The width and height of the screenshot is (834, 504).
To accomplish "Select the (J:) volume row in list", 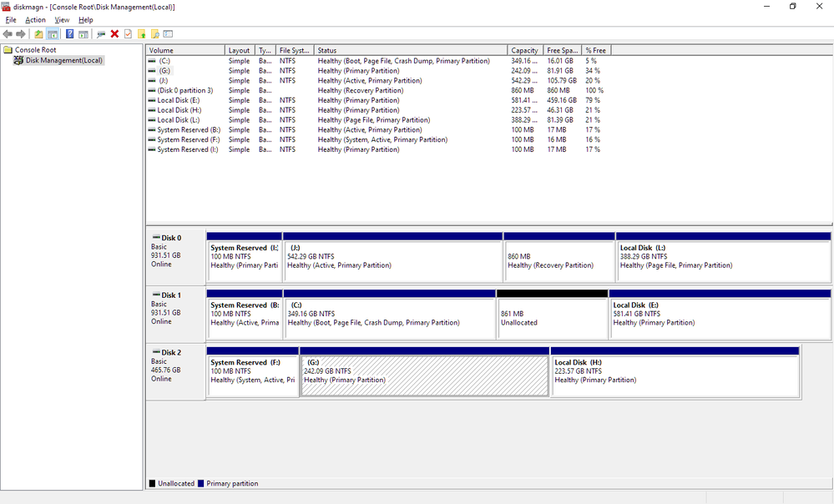I will tap(379, 80).
